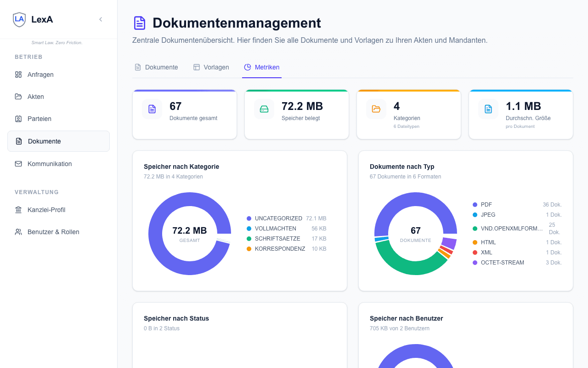The image size is (588, 368).
Task: Open Benutzer & Rollen with its people icon
Action: 19,231
